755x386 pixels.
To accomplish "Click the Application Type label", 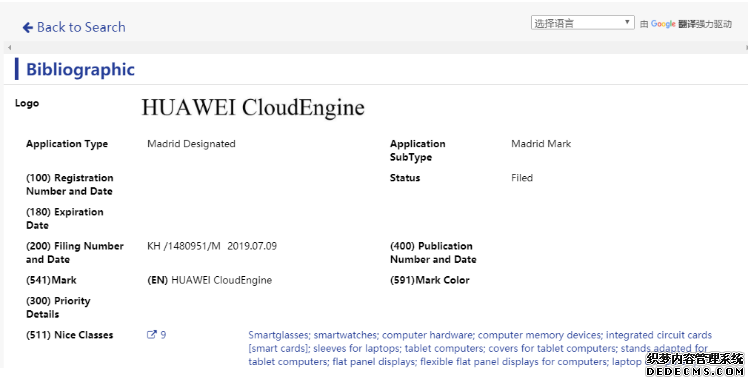I will click(67, 144).
